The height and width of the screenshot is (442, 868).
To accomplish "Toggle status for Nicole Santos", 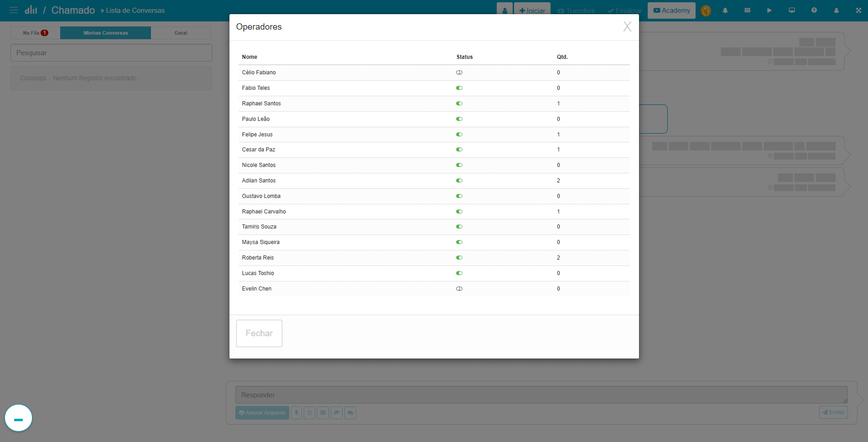I will pyautogui.click(x=459, y=165).
